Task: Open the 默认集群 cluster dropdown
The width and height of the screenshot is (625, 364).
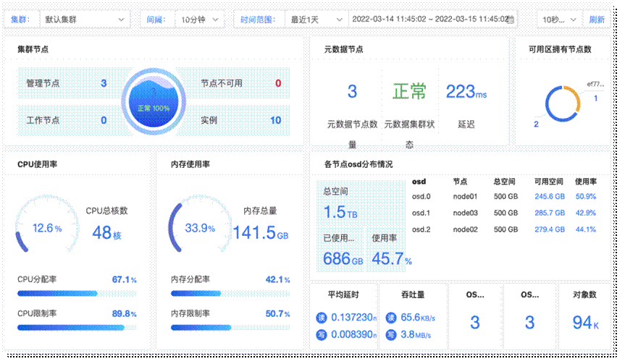Action: click(x=80, y=20)
